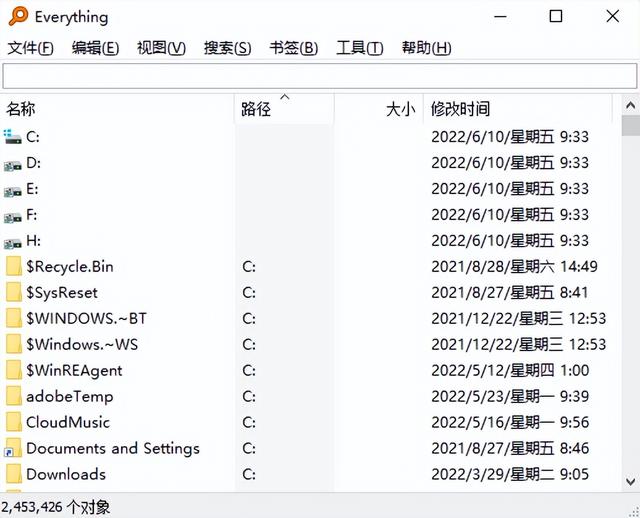Select the row named $WinREAgent
Screen dimensions: 640x518
pos(310,370)
